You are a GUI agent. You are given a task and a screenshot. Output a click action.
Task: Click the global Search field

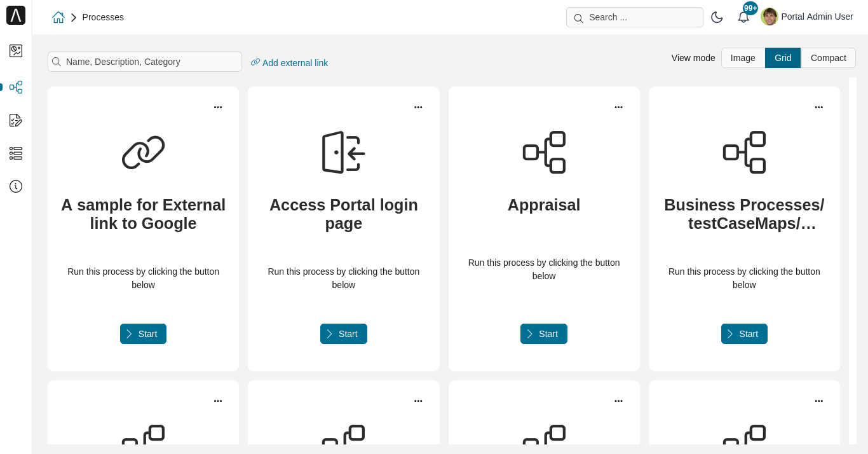pos(635,17)
